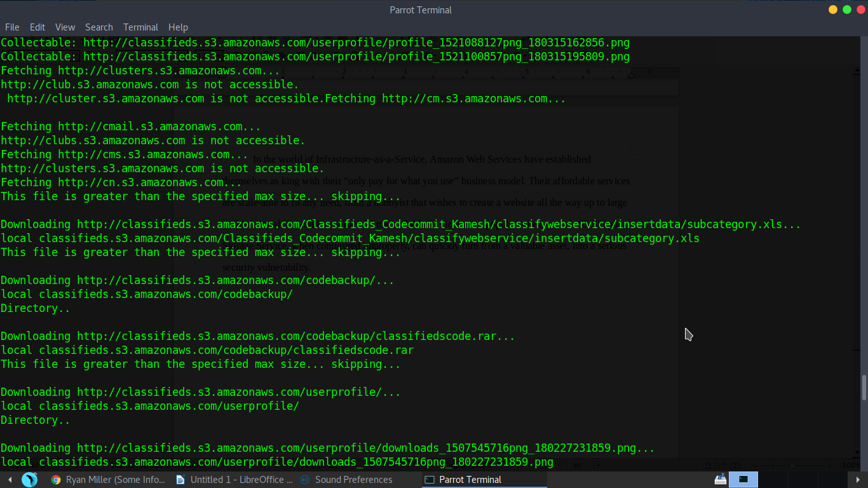
Task: Click the zoom-out minus icon in the status bar
Action: point(755,465)
